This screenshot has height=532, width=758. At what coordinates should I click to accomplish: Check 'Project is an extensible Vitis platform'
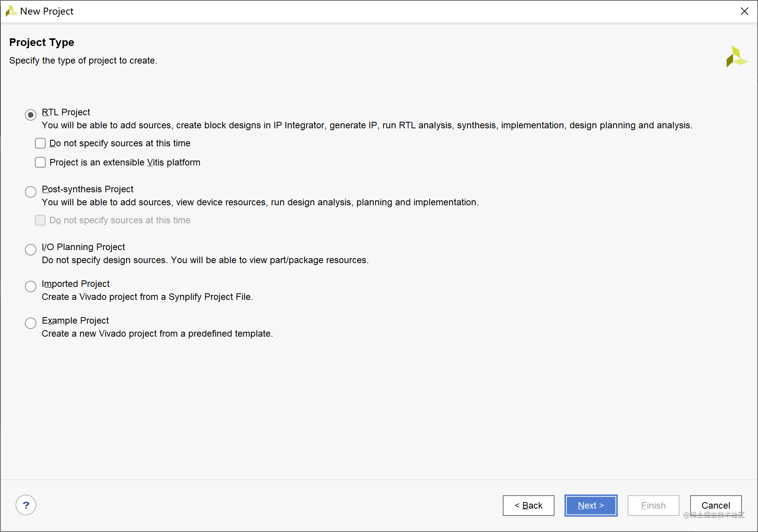40,162
